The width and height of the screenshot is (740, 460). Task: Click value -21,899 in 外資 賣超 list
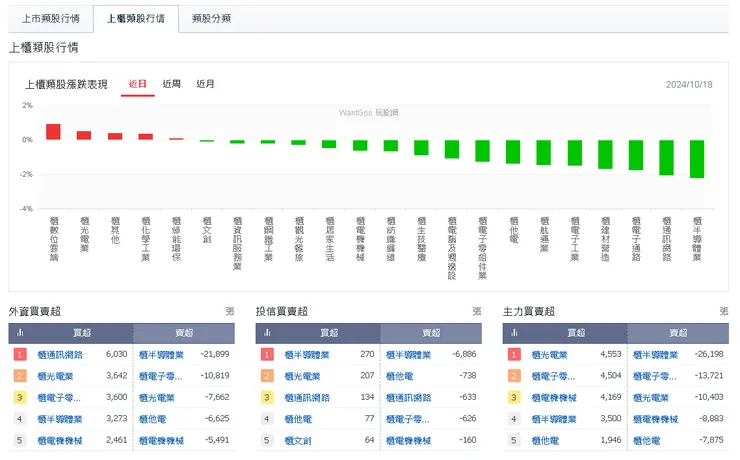pyautogui.click(x=215, y=354)
